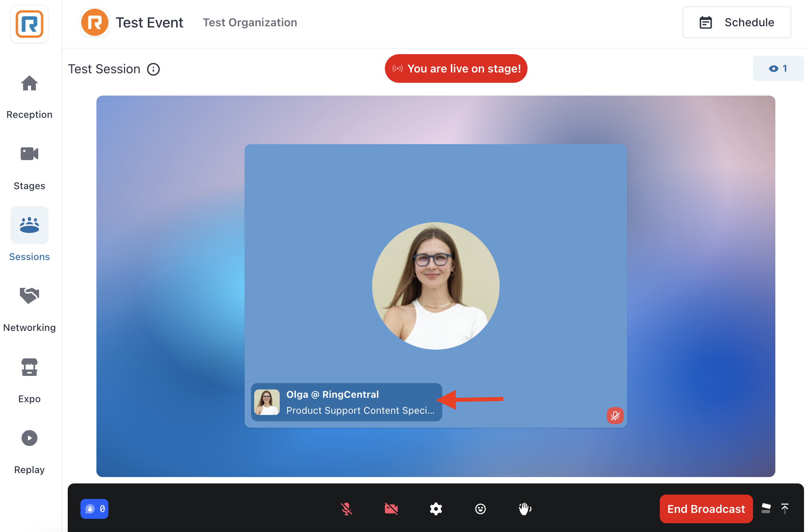
Task: Click the Test Event title
Action: (149, 23)
